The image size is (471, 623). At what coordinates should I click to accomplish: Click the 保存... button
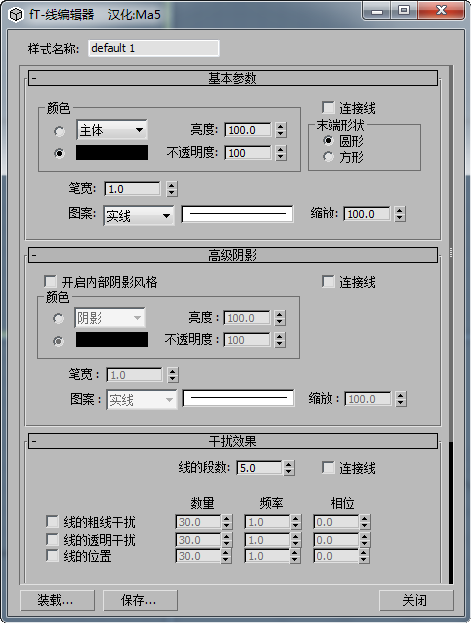[x=140, y=600]
